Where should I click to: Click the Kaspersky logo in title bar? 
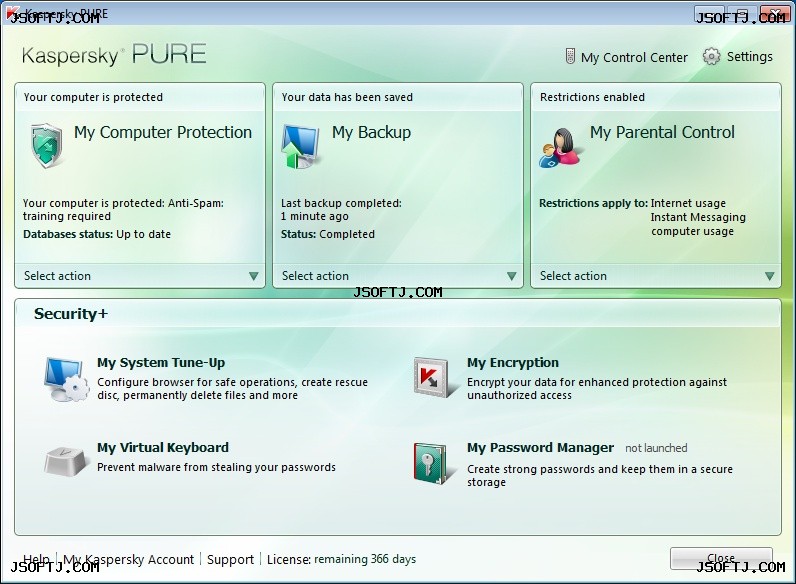pos(13,13)
